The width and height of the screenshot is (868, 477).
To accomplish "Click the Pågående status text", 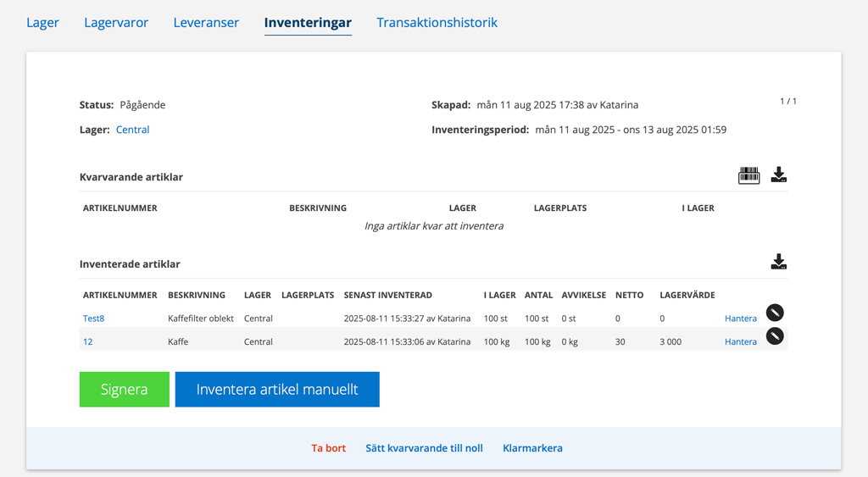I will click(142, 104).
